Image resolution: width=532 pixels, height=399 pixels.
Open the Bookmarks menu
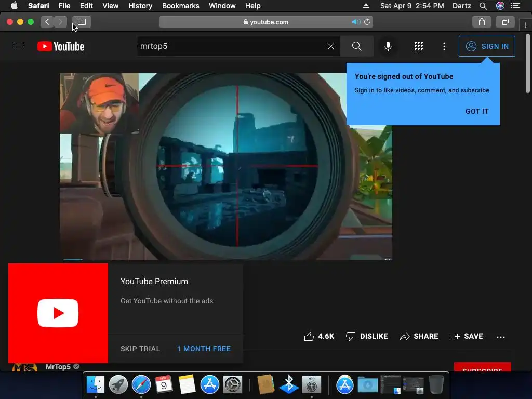[x=180, y=6]
